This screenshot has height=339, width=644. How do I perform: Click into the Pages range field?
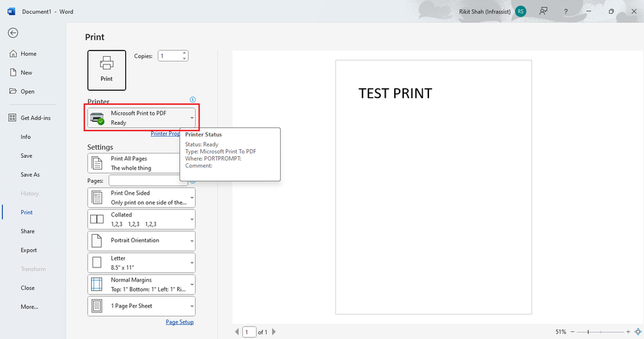click(148, 181)
